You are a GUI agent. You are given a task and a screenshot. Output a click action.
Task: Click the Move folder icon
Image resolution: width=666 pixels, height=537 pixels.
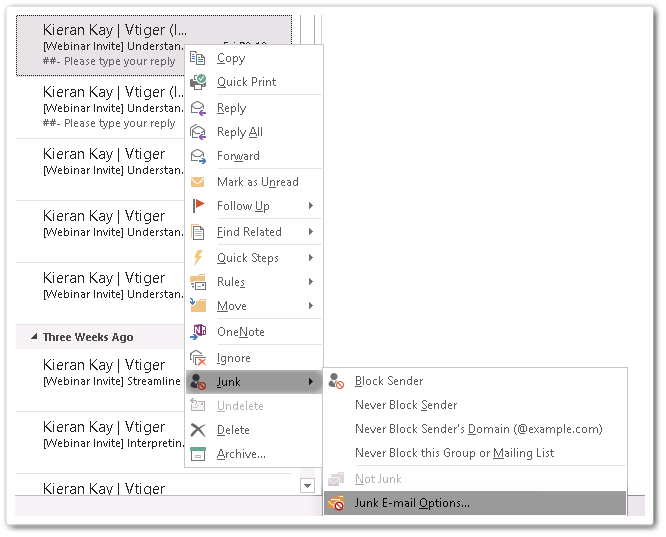pyautogui.click(x=198, y=305)
